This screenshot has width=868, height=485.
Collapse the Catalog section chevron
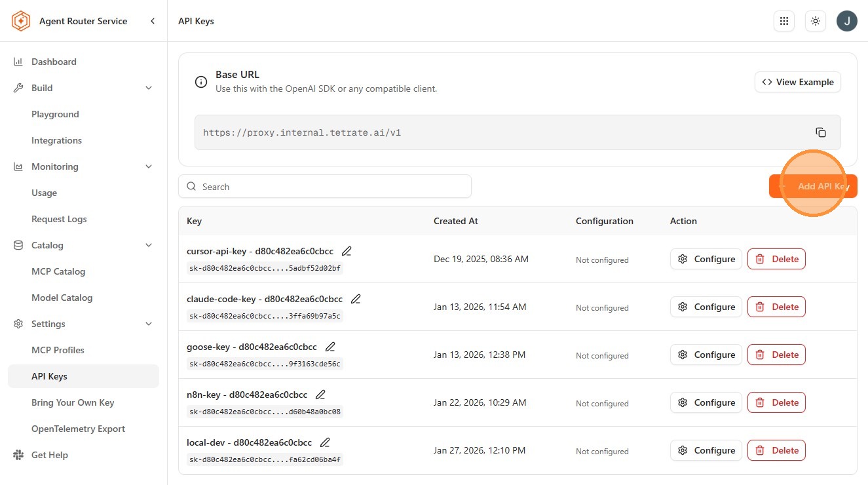coord(149,245)
